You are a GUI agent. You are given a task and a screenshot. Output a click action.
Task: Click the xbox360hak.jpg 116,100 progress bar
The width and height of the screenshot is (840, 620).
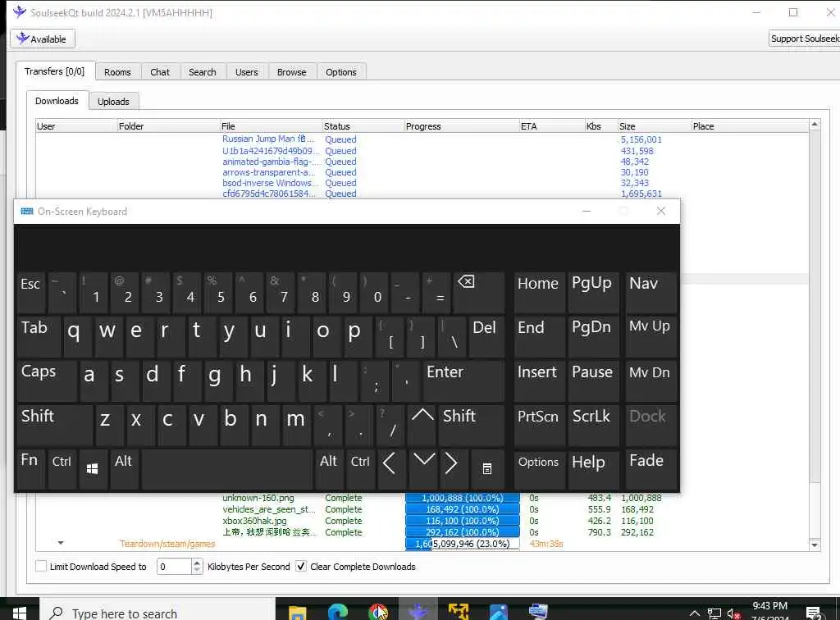tap(463, 521)
